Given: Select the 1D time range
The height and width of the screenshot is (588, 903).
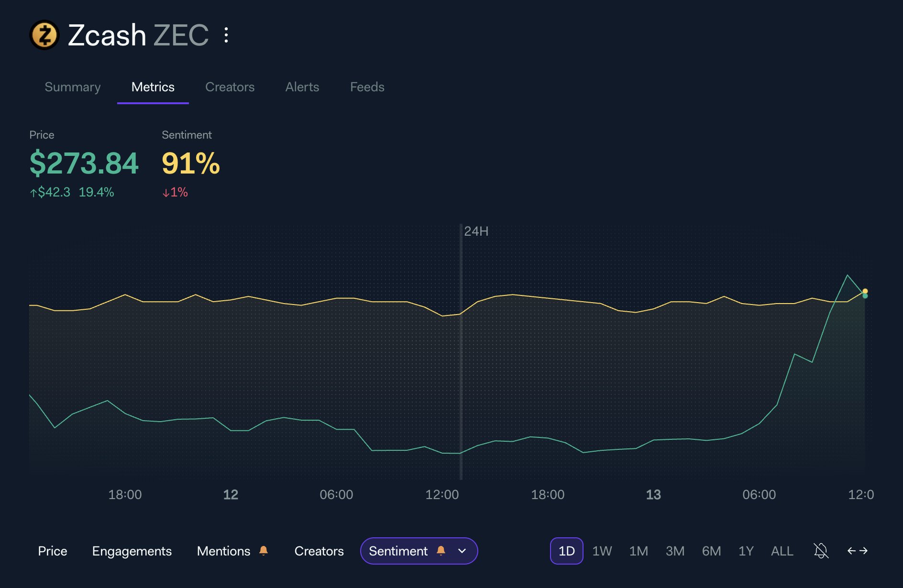Looking at the screenshot, I should (x=566, y=551).
